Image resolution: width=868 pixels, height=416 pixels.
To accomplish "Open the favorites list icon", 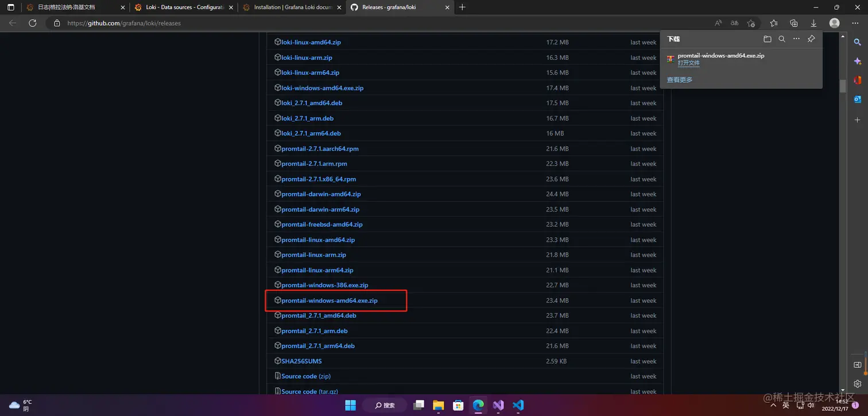I will click(774, 23).
